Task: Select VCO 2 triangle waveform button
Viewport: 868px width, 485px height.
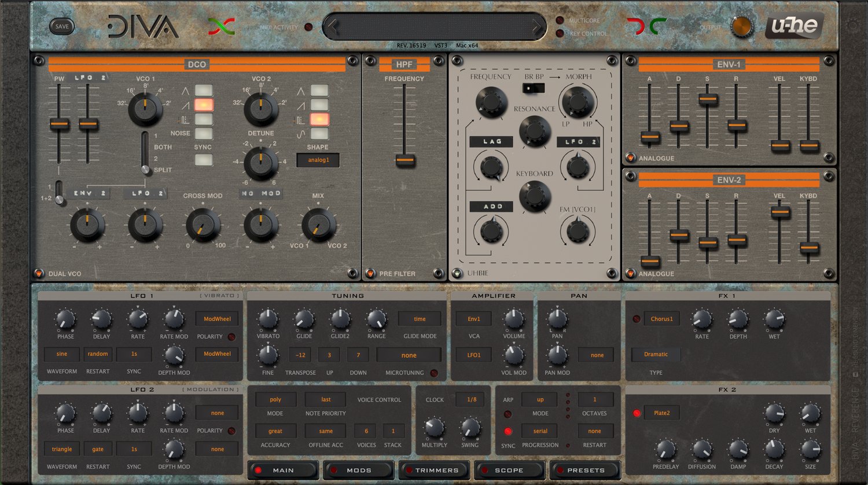Action: click(x=319, y=90)
